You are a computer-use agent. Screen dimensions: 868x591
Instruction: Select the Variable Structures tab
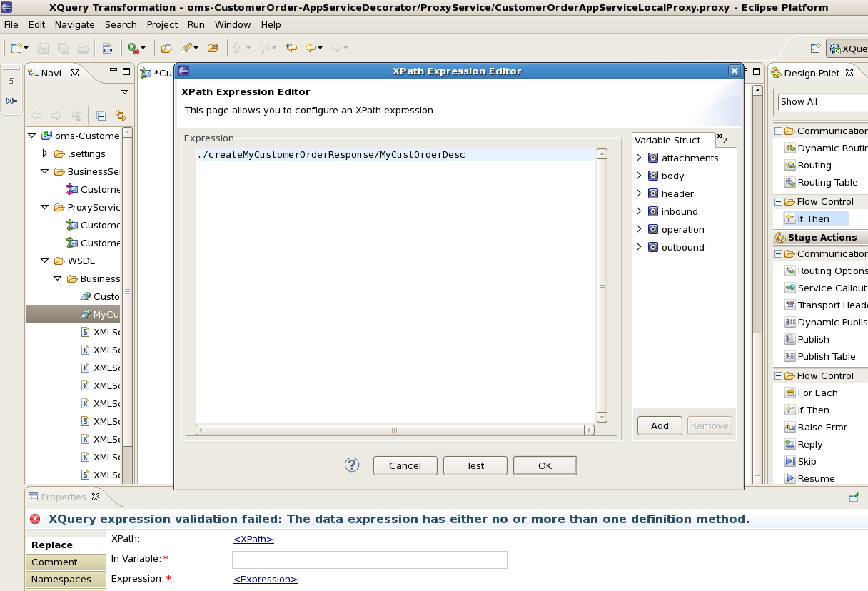[x=673, y=140]
